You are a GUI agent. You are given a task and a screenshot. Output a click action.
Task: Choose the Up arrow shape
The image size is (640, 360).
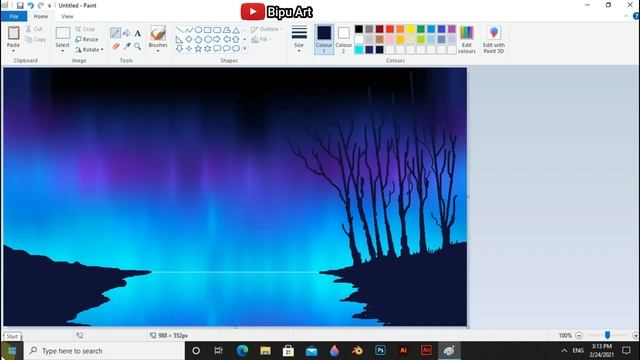[x=236, y=39]
